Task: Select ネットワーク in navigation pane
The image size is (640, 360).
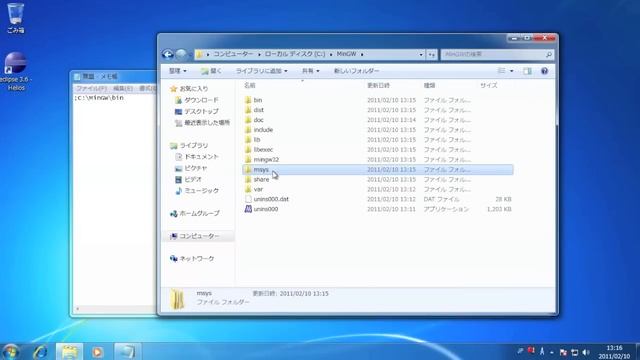Action: point(192,259)
